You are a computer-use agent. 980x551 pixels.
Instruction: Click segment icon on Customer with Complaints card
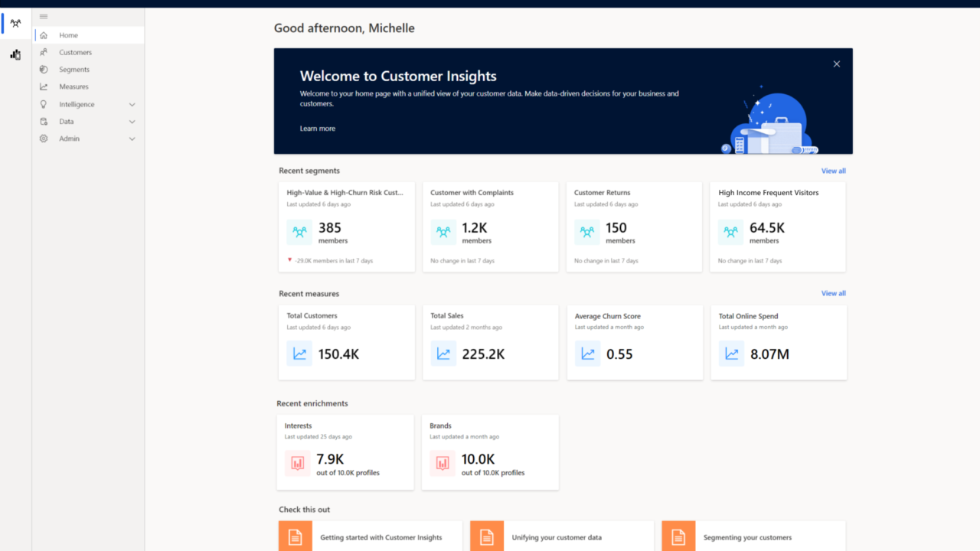tap(443, 232)
